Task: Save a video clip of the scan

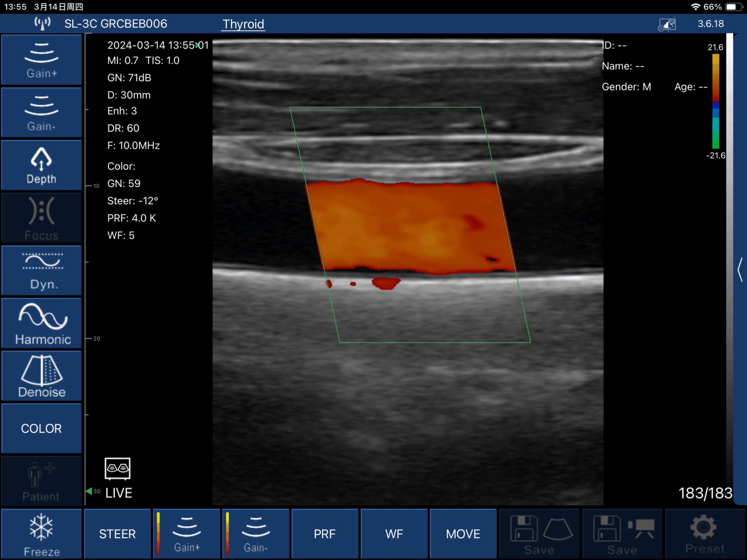Action: click(623, 533)
